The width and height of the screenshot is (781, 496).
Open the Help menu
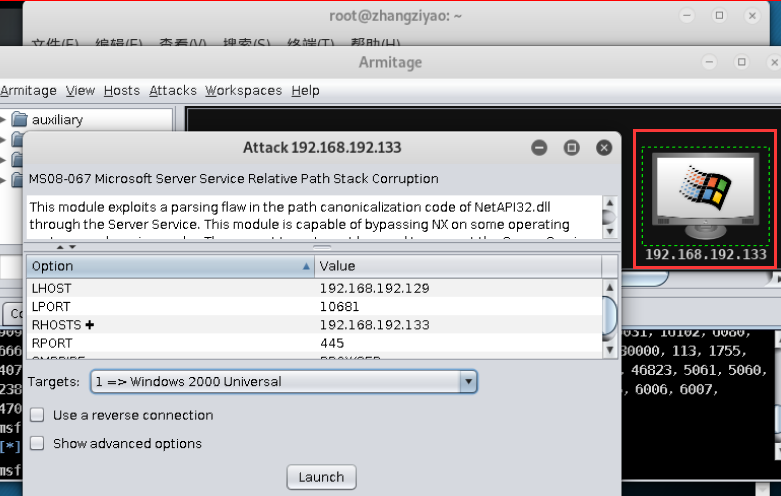point(305,91)
